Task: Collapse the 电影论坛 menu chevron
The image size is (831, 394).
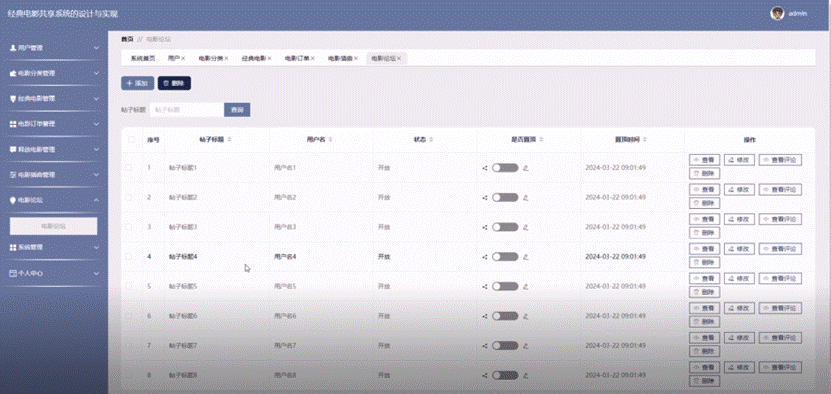Action: 96,200
